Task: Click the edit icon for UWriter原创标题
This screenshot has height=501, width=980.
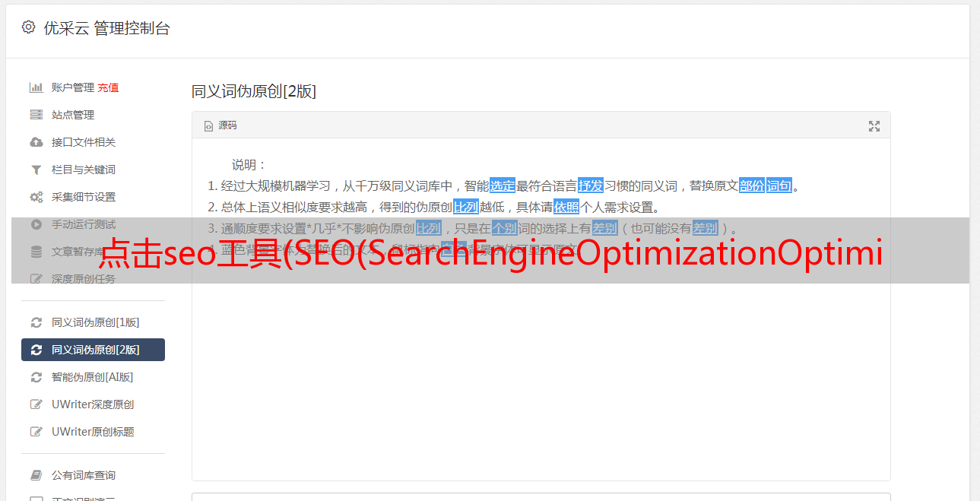Action: [36, 432]
